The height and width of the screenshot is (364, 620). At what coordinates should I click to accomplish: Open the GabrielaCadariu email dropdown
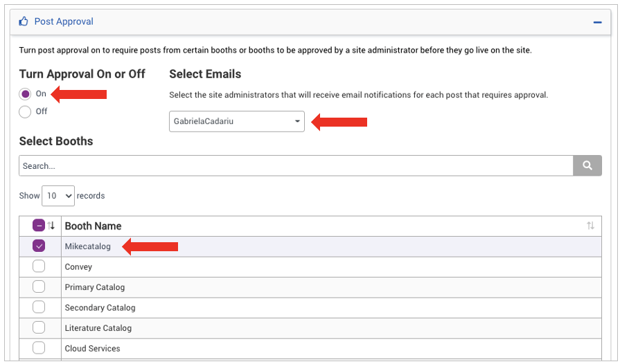237,121
